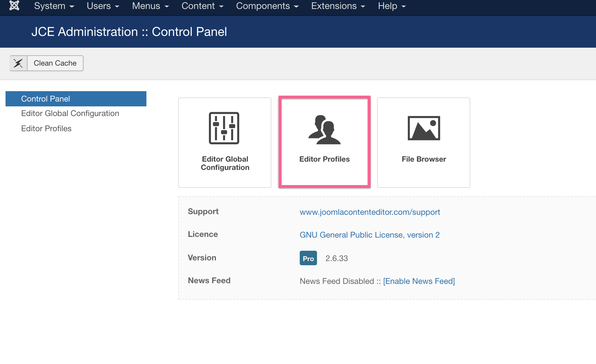
Task: Click the Editor Global Configuration card label
Action: [x=225, y=163]
